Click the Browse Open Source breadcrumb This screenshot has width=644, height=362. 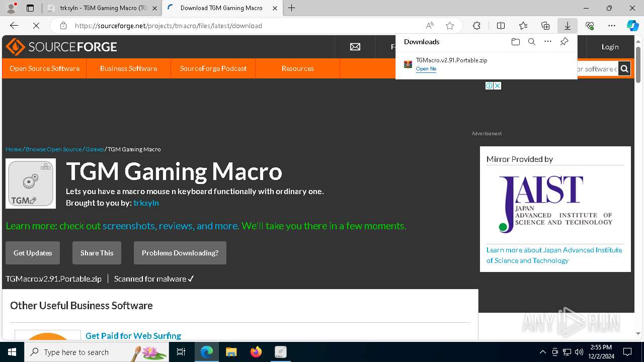[x=53, y=149]
